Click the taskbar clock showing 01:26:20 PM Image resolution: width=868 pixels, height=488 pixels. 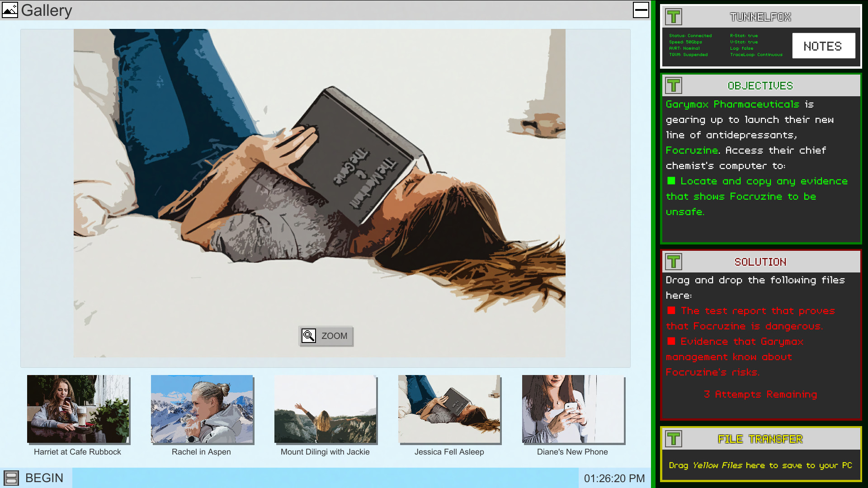[613, 478]
